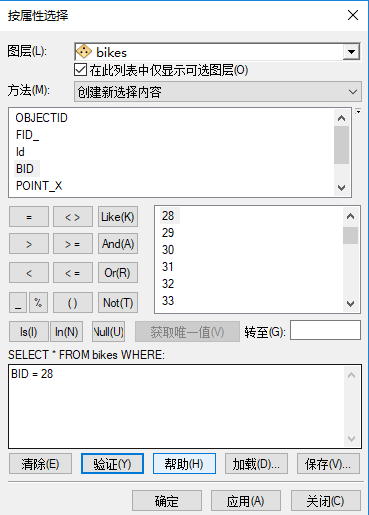369x515 pixels.
Task: Open Help with the 帮助(H) button
Action: coord(184,464)
